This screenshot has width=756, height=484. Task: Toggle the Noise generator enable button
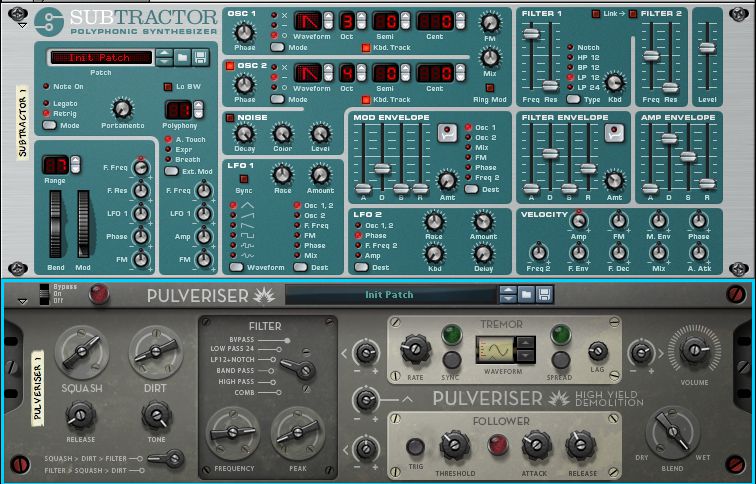pos(230,118)
